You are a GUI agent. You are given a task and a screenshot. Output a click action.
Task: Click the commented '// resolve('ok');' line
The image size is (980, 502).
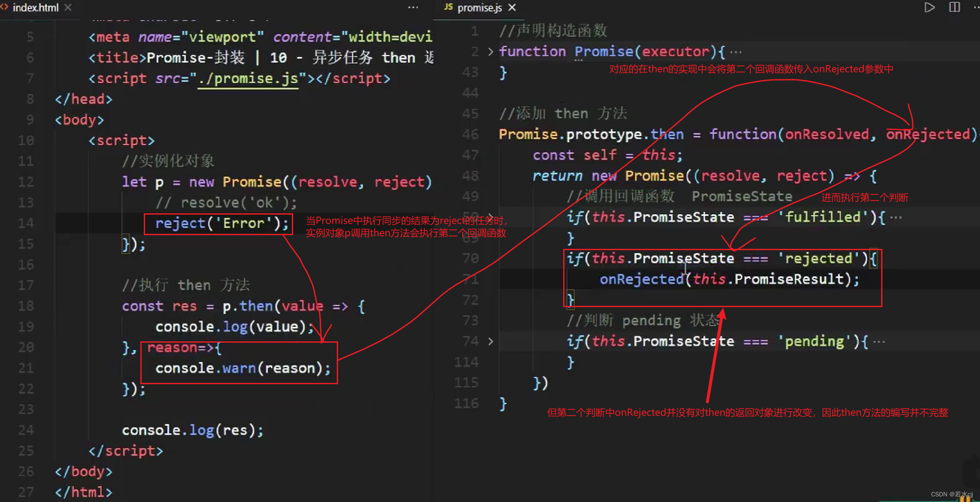point(226,203)
